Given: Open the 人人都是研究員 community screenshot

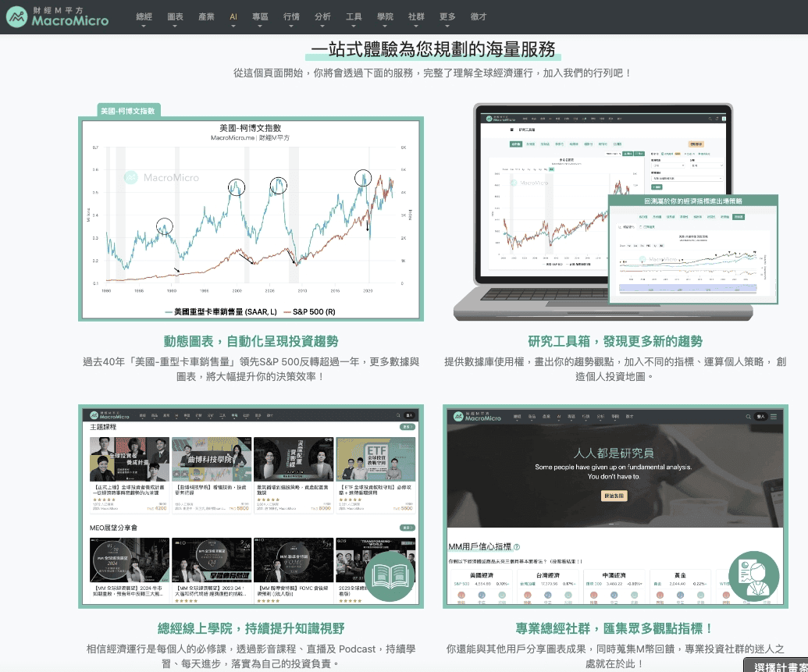Looking at the screenshot, I should tap(615, 506).
